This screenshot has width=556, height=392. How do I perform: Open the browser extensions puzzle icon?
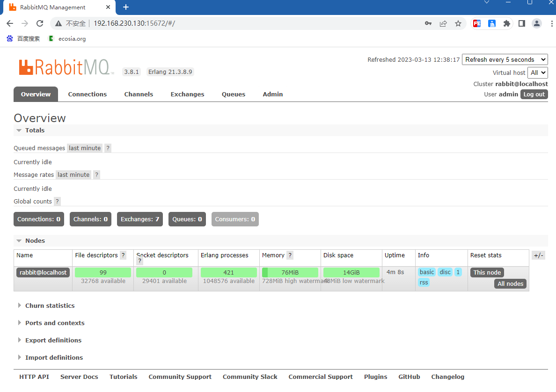507,23
